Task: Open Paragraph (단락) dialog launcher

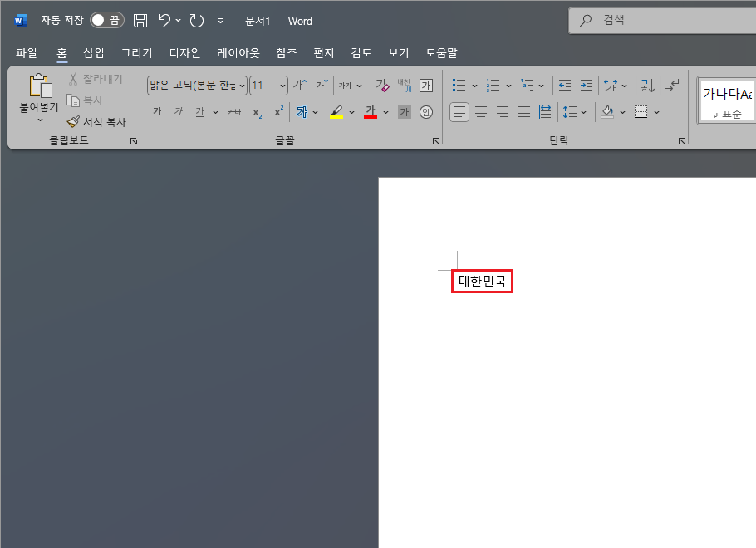Action: 682,141
